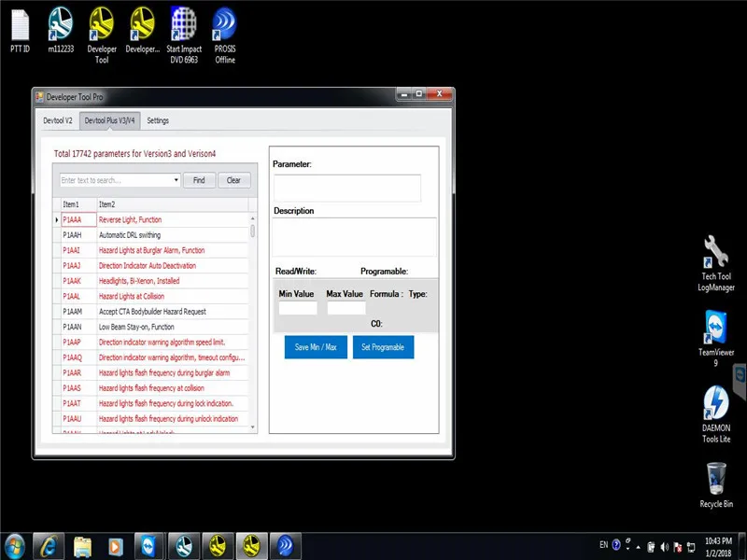Focus the Min Value input field
The image size is (747, 560).
298,308
